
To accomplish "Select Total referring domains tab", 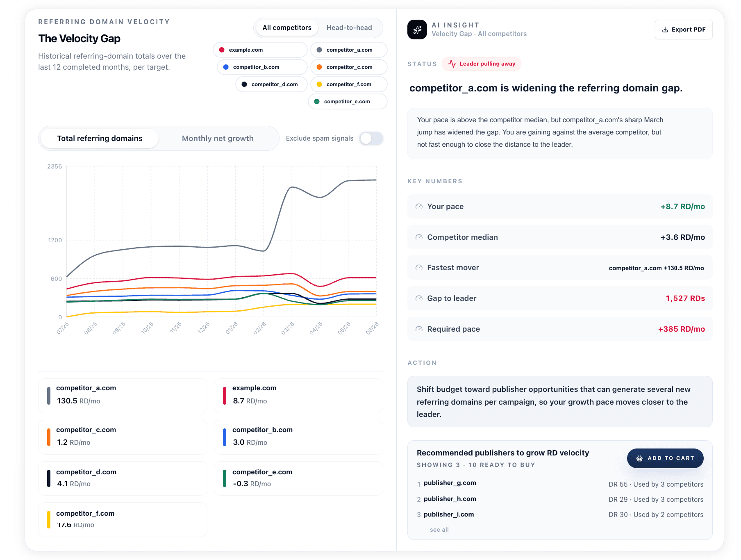I will pos(100,139).
